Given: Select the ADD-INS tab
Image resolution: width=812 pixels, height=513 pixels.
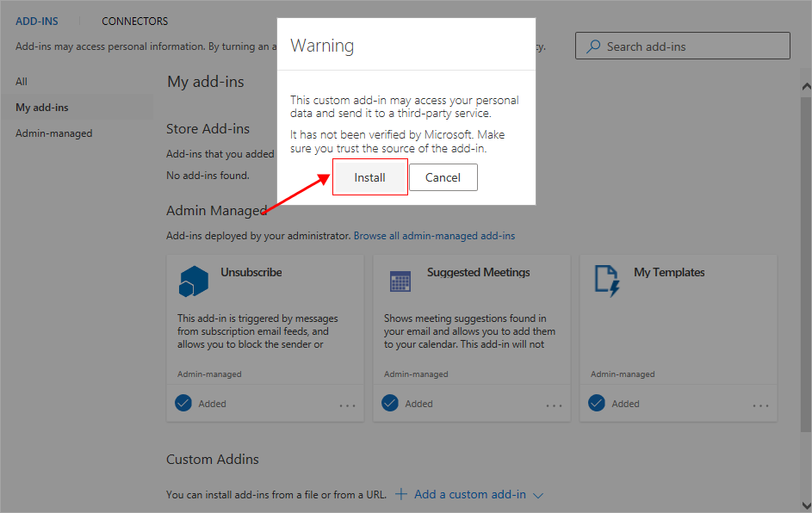Looking at the screenshot, I should point(37,21).
